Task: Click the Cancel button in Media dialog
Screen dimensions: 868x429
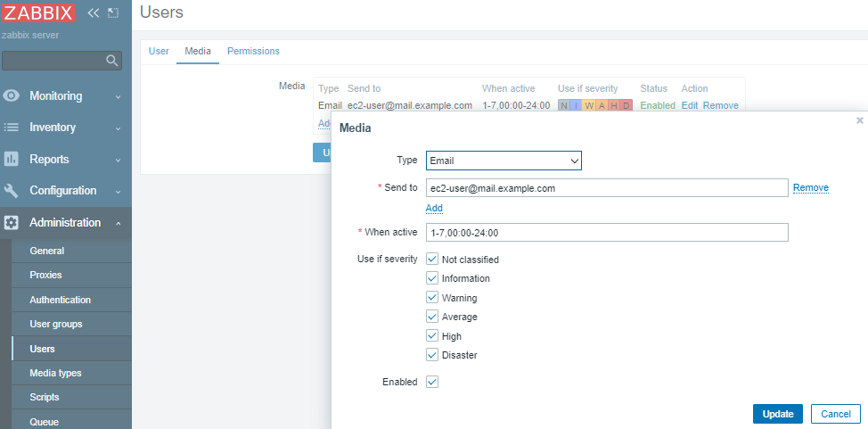Action: point(836,414)
